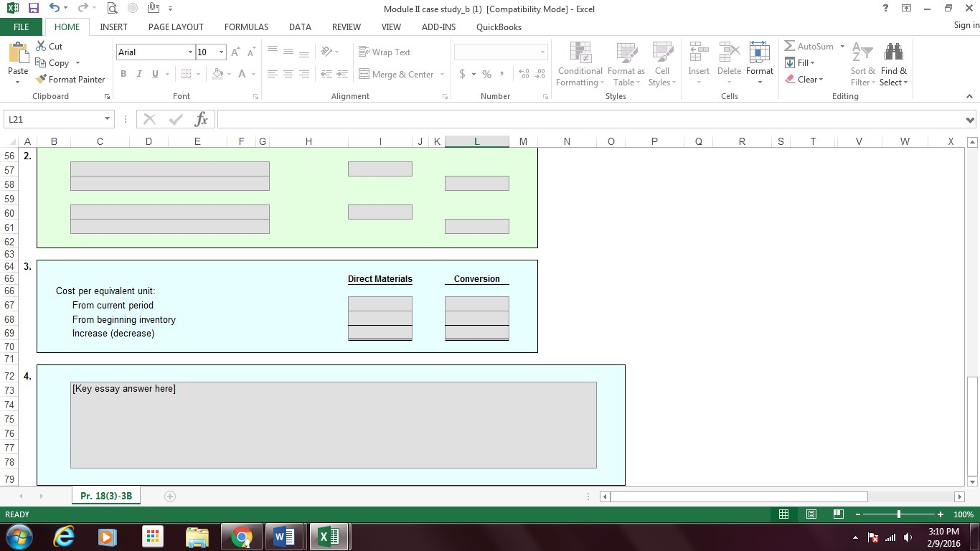Toggle Italic formatting
Viewport: 980px width, 551px height.
coord(139,74)
